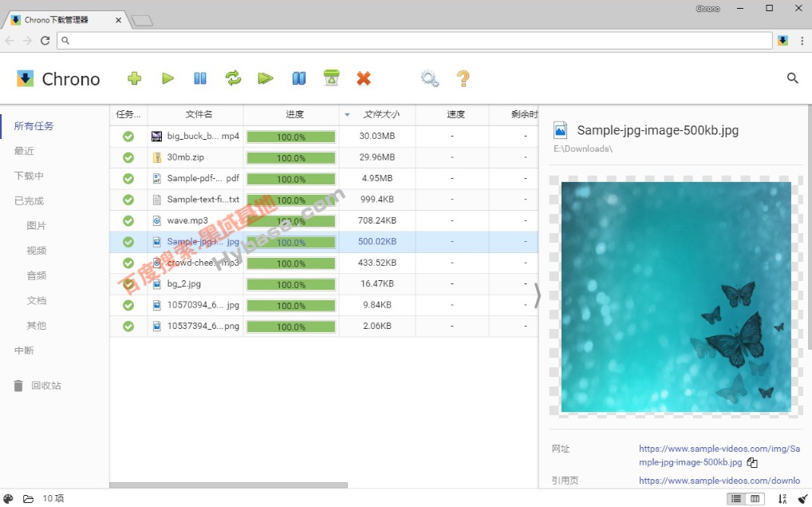Click the copy URL icon next to link

[752, 463]
